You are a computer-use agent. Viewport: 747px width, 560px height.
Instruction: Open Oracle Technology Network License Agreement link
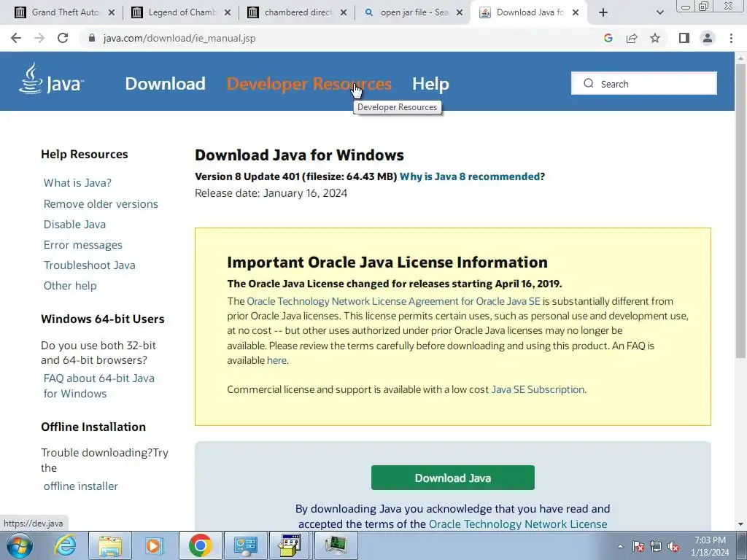tap(393, 301)
